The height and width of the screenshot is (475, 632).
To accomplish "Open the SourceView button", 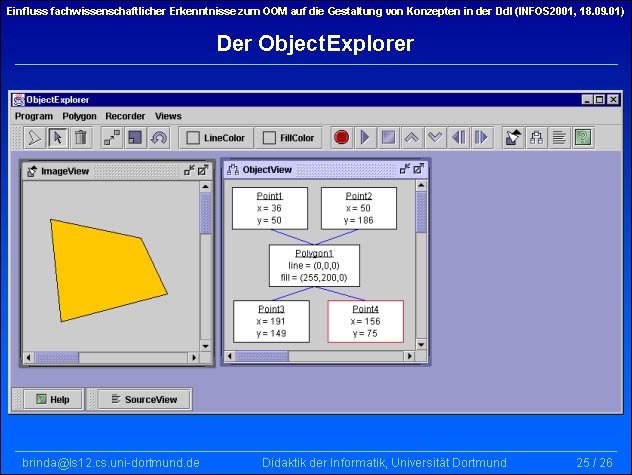I will 144,399.
